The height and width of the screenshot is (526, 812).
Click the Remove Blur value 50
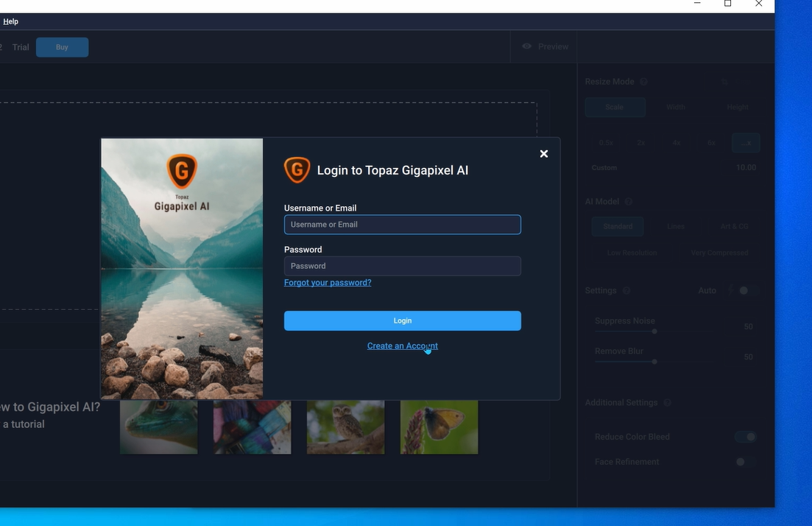748,357
